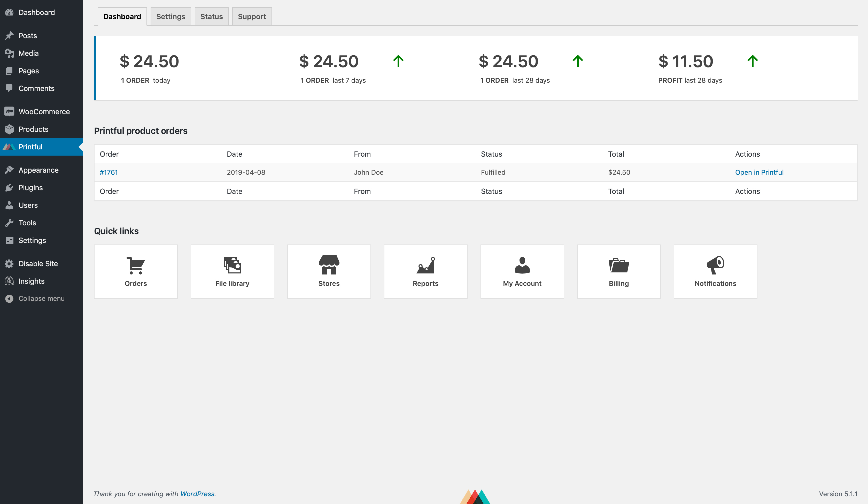Image resolution: width=868 pixels, height=504 pixels.
Task: Select the Dashboard tab at top
Action: click(122, 17)
